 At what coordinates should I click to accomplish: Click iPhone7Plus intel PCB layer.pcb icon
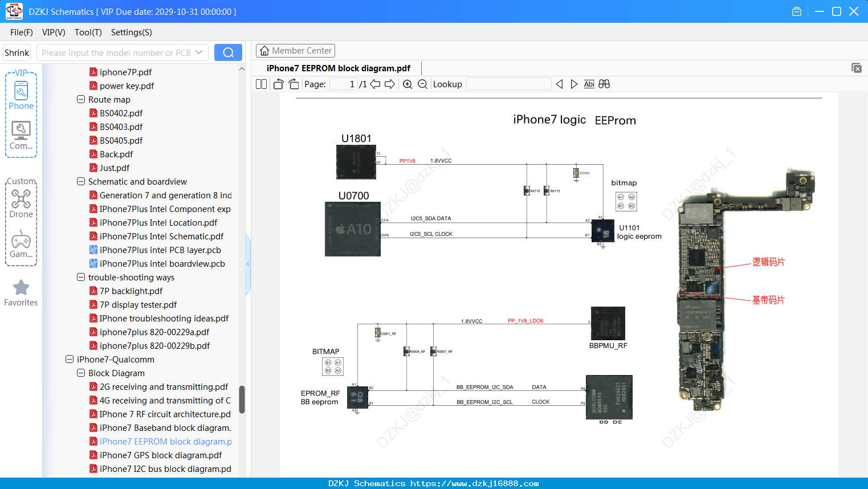coord(93,250)
